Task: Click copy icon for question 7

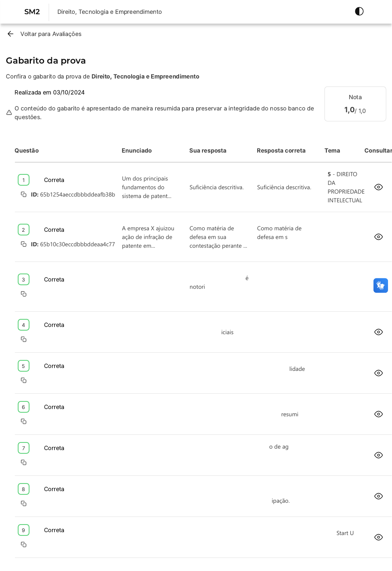Action: 24,462
